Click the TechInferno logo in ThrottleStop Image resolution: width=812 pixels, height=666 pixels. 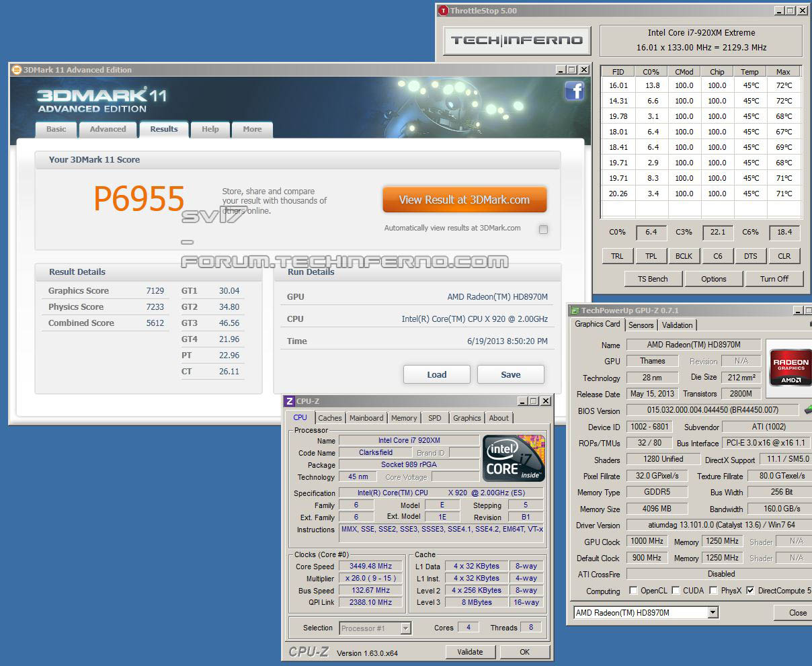[x=516, y=40]
